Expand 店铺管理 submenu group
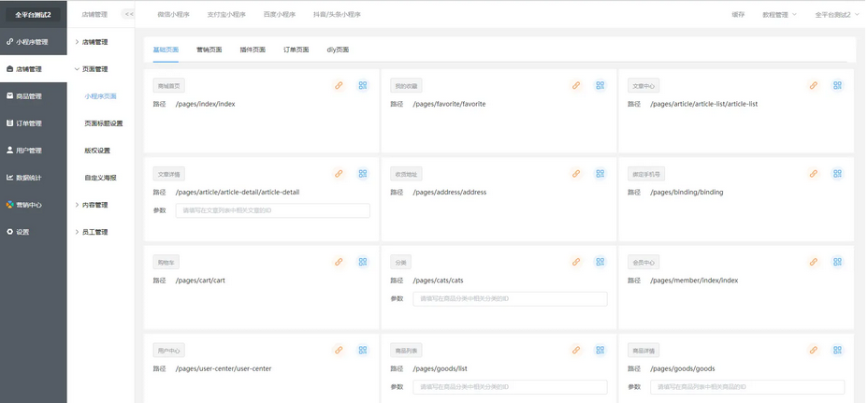Viewport: 868px width, 403px height. pyautogui.click(x=94, y=42)
